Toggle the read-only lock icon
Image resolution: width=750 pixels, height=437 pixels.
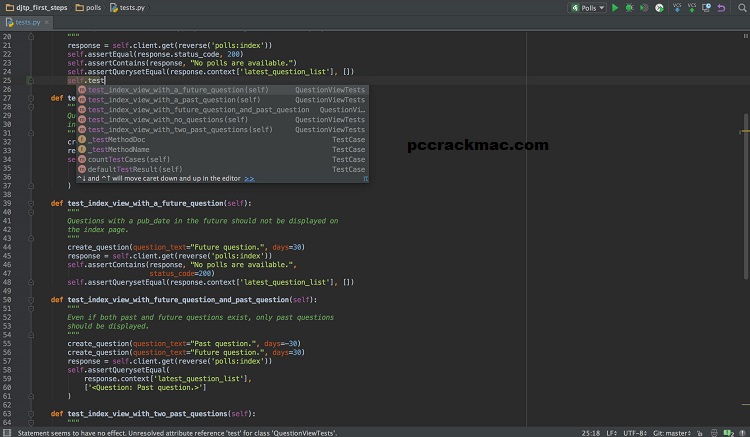(700, 433)
